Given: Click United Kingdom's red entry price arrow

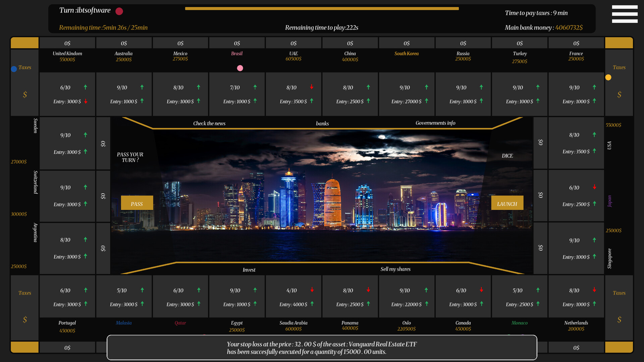Looking at the screenshot, I should click(x=86, y=101).
